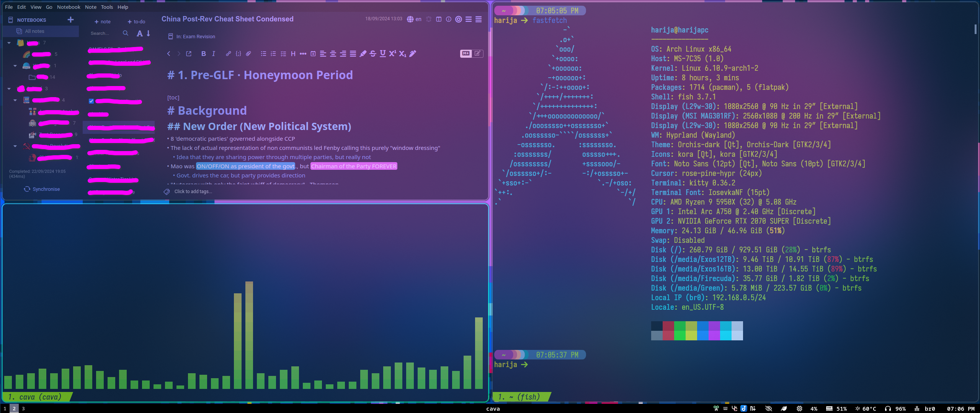The image size is (980, 413).
Task: Reverse note sort order with the arrow button
Action: (x=149, y=33)
